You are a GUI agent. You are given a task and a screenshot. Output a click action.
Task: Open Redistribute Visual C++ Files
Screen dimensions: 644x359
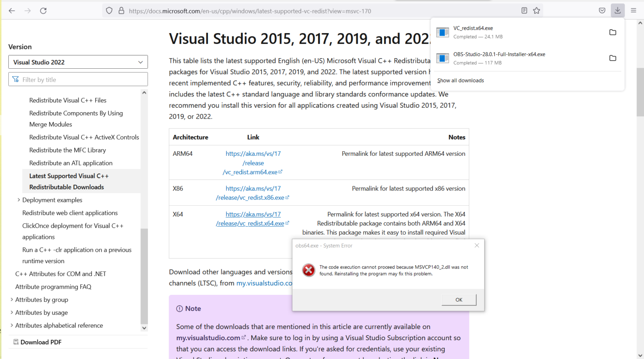[68, 100]
